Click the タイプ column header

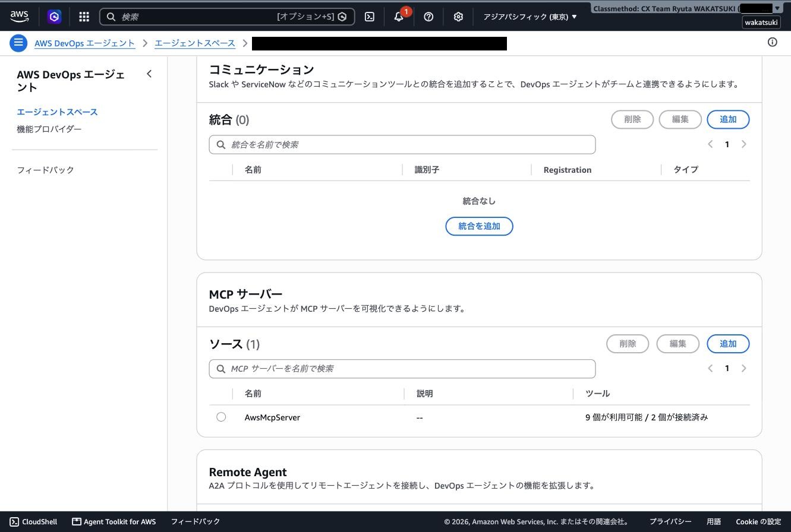pos(686,170)
